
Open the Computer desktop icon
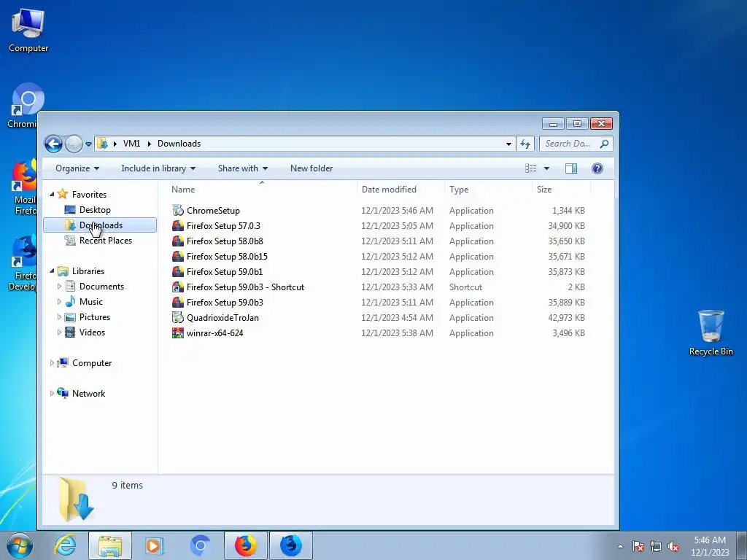pos(28,31)
